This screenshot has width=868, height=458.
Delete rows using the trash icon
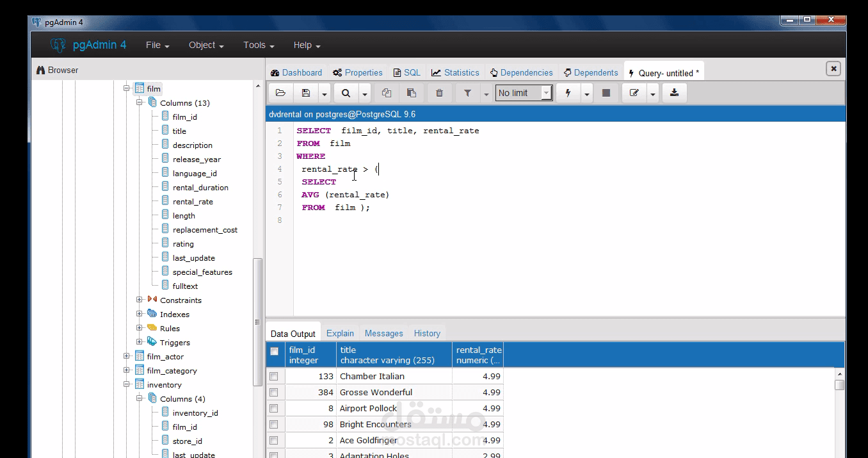[439, 93]
